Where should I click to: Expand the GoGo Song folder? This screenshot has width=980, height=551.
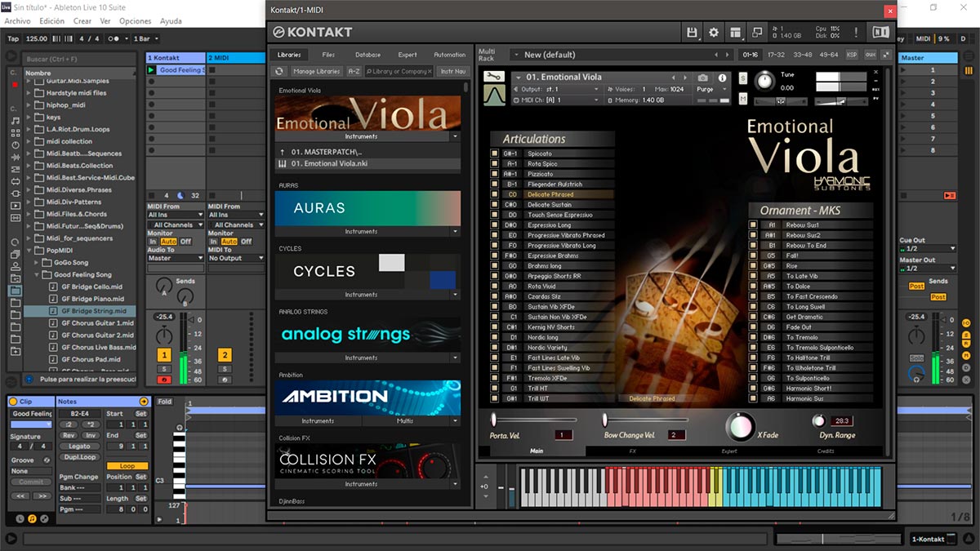tap(38, 263)
